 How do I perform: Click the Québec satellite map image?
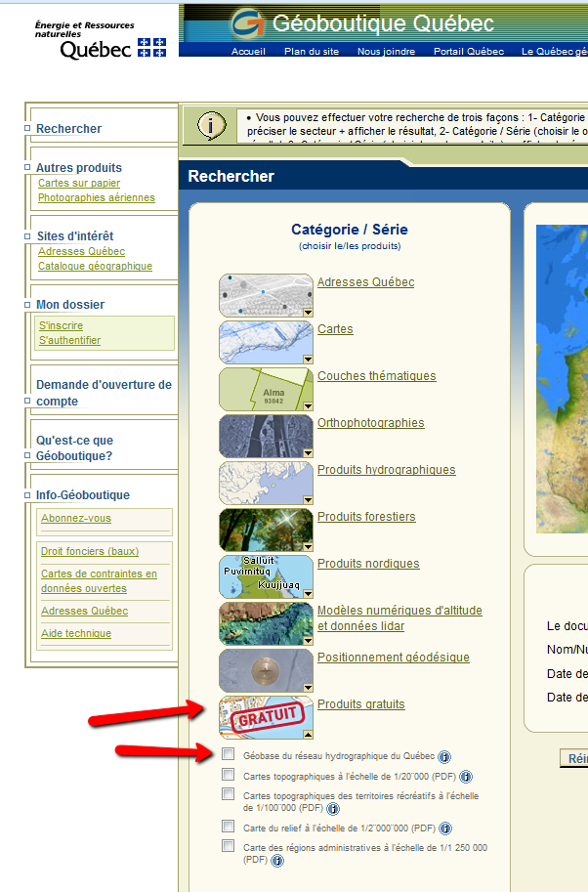point(562,379)
